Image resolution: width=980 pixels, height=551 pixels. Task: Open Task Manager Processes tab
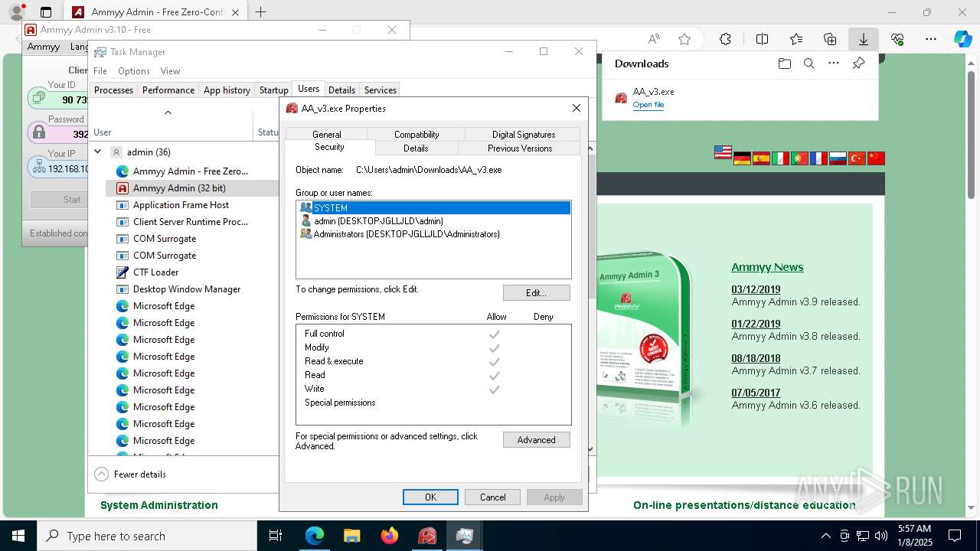(113, 90)
